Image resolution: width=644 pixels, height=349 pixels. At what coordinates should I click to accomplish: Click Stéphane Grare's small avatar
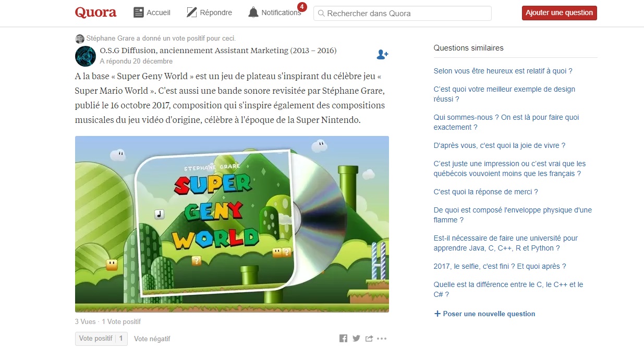click(80, 39)
